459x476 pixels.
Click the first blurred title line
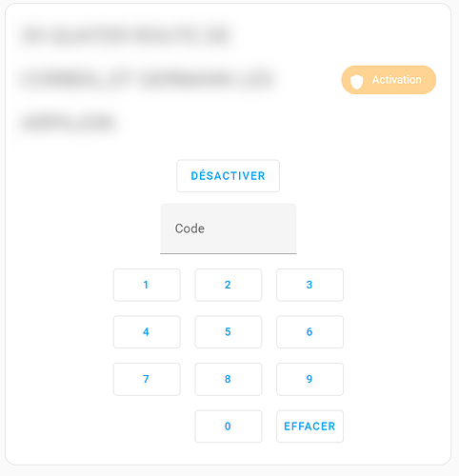[127, 35]
